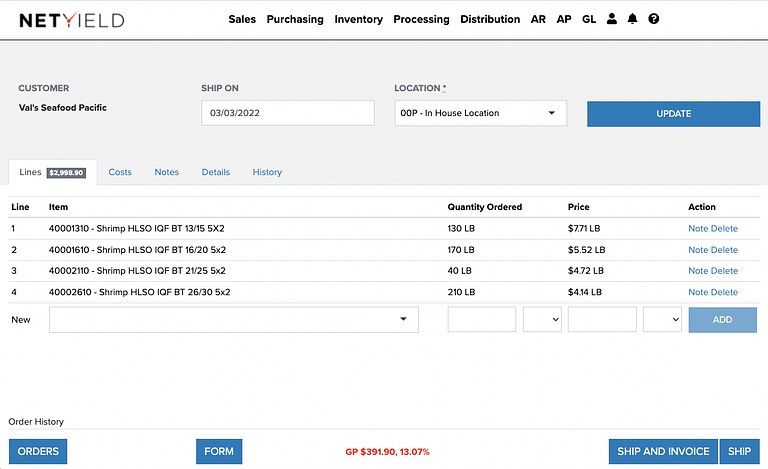Open the help question mark icon

(653, 19)
